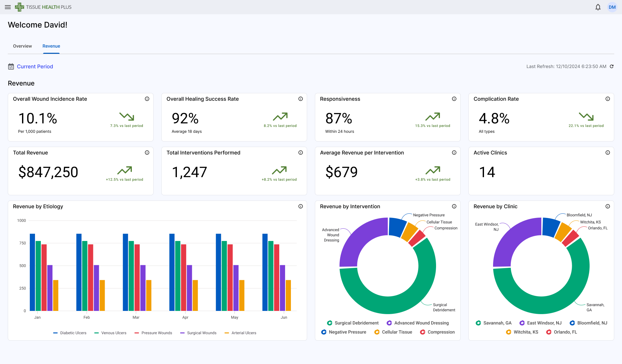Toggle Compression in the intervention legend
This screenshot has height=364, width=622.
437,332
